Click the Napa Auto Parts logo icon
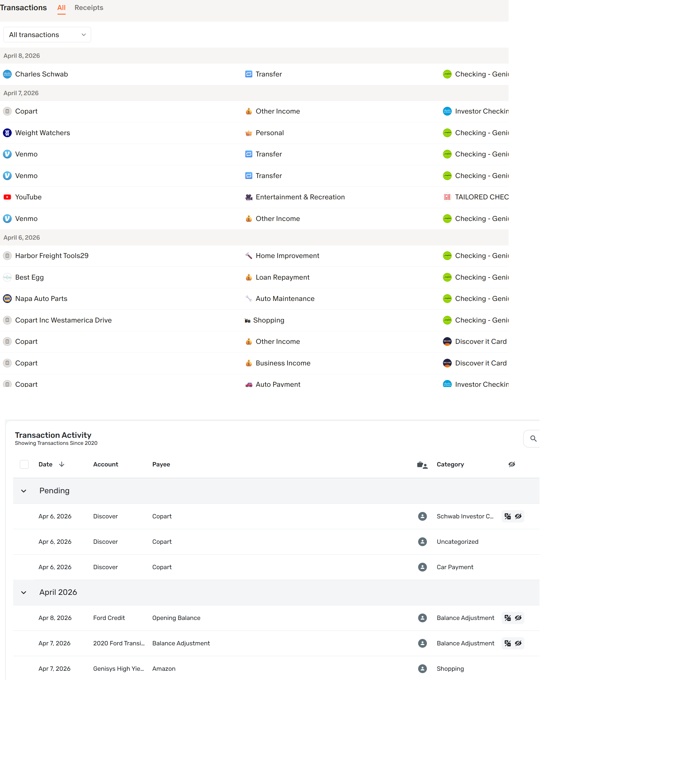 (7, 299)
